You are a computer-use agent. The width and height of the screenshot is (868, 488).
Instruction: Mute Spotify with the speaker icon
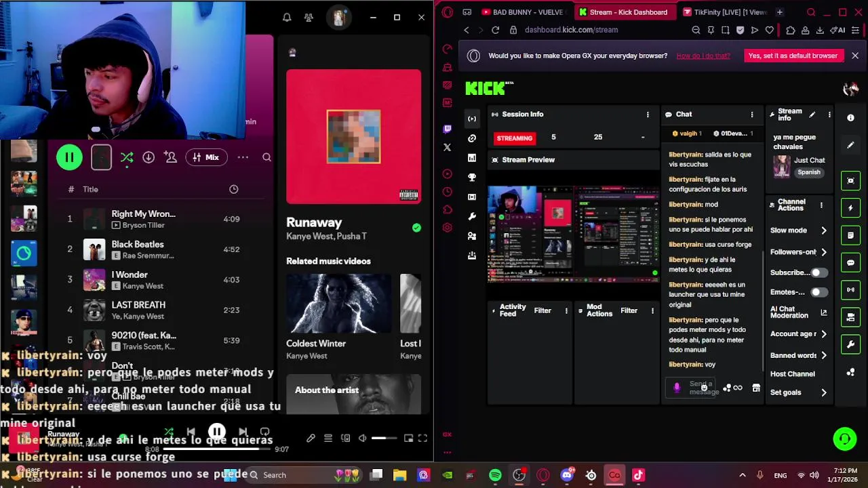[x=362, y=439]
